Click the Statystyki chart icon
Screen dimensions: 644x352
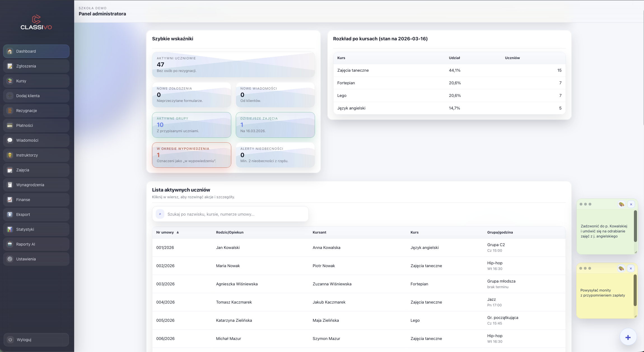click(x=10, y=229)
